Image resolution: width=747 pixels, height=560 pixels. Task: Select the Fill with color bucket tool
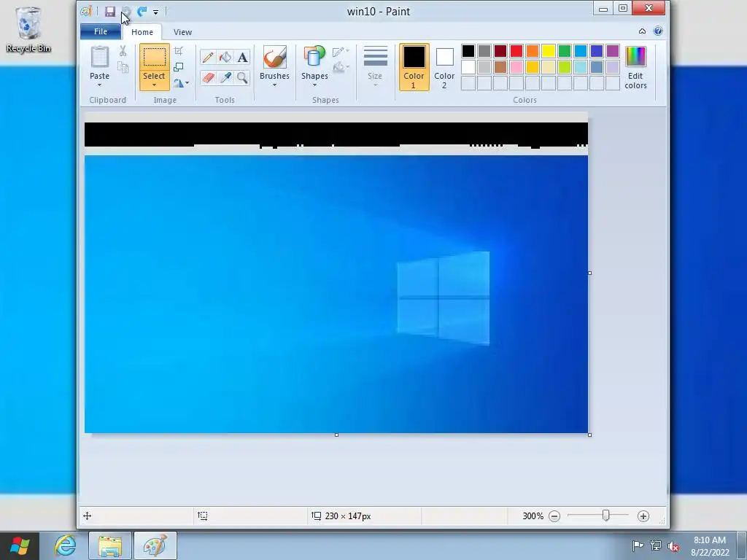(x=225, y=58)
